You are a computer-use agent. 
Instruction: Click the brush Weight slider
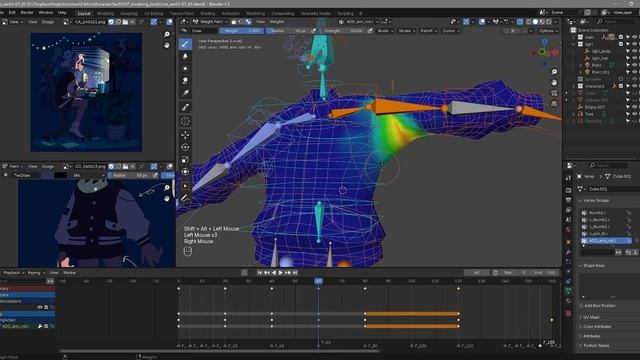point(242,31)
